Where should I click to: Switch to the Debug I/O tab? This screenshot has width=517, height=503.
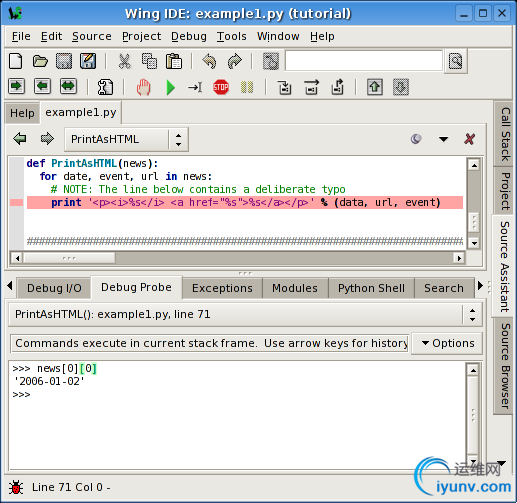(54, 288)
